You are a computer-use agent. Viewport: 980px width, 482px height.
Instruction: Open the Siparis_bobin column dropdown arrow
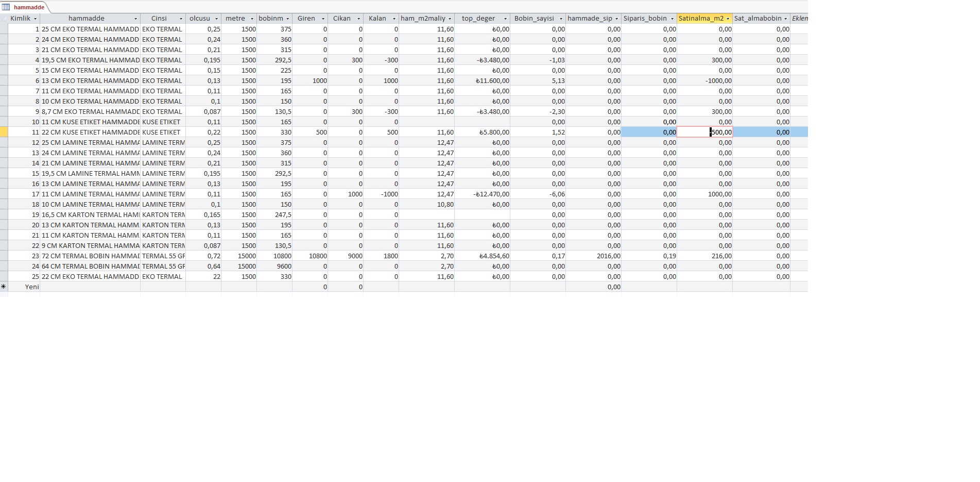coord(672,19)
